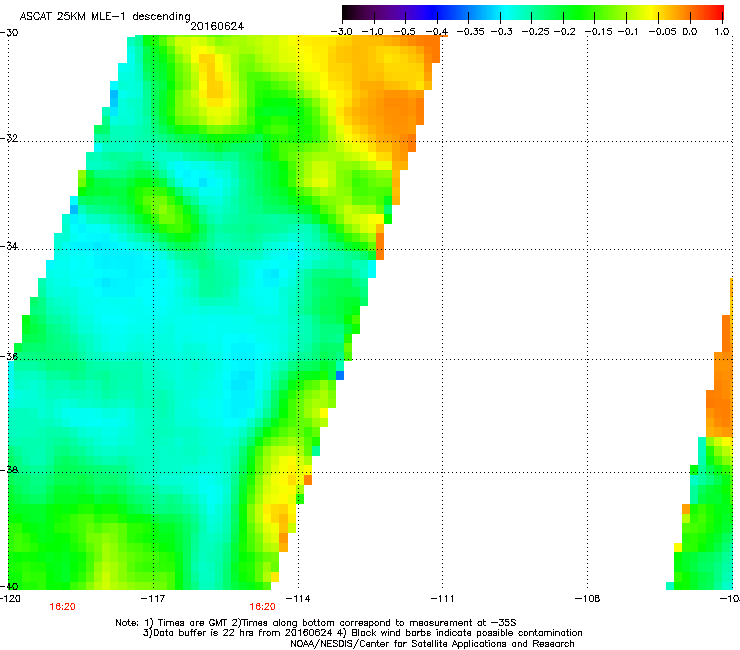Click the date label 20160624 at top
The height and width of the screenshot is (650, 740).
tap(217, 26)
